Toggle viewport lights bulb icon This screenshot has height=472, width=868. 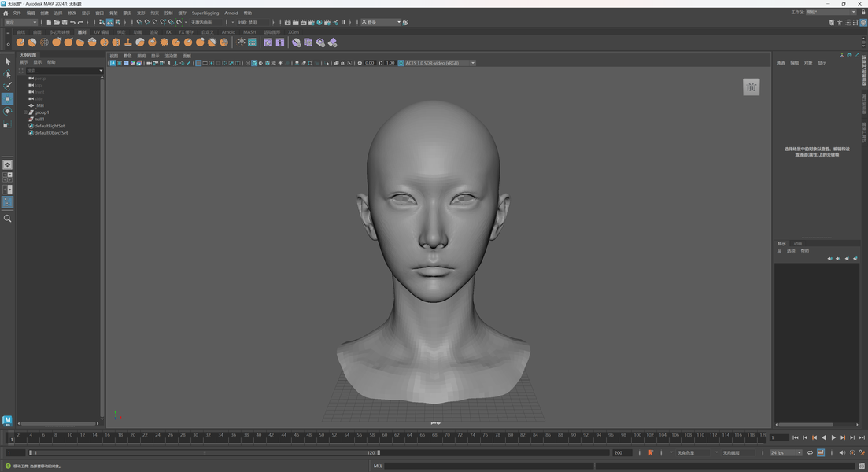(280, 63)
